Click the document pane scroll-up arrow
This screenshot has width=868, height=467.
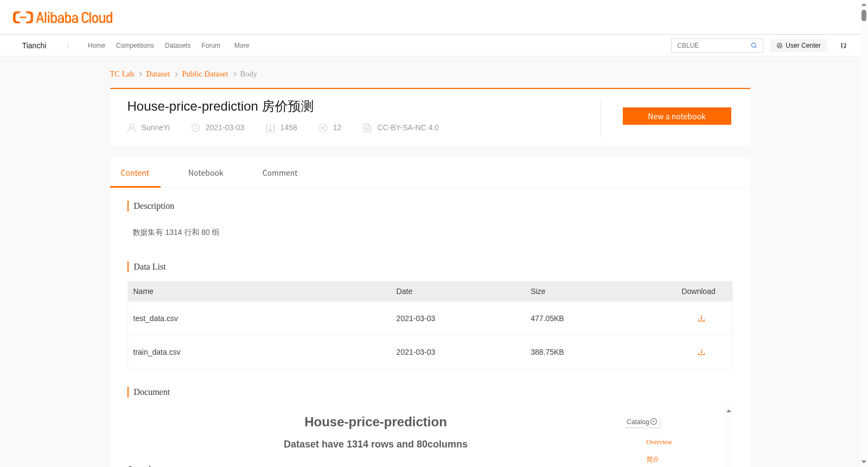pos(729,411)
